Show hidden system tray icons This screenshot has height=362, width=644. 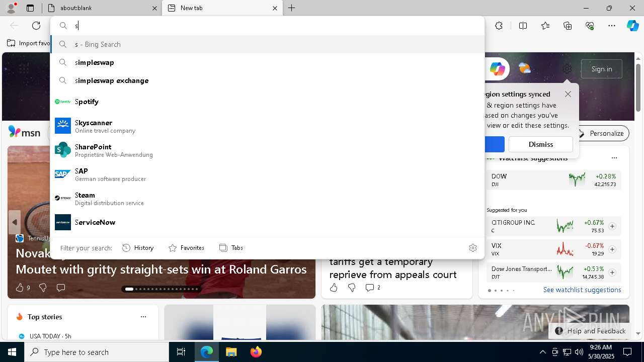542,352
